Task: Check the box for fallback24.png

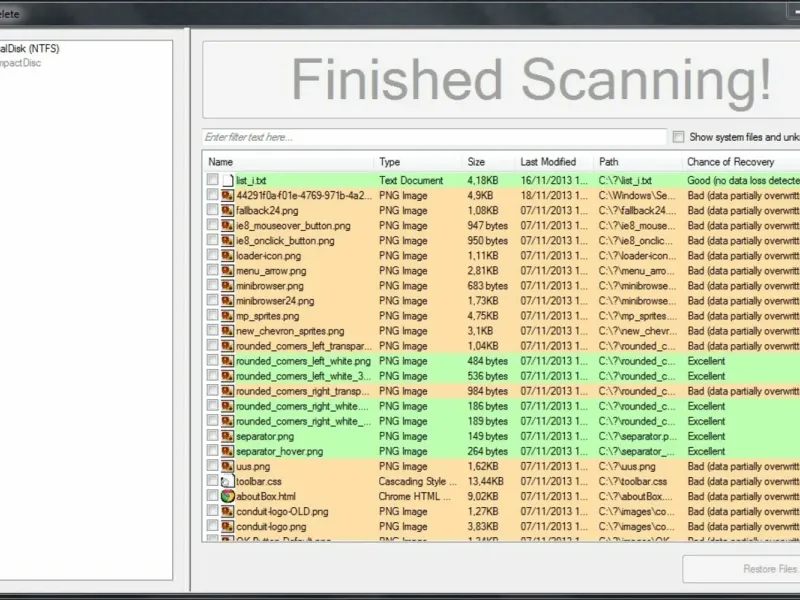Action: [x=212, y=210]
